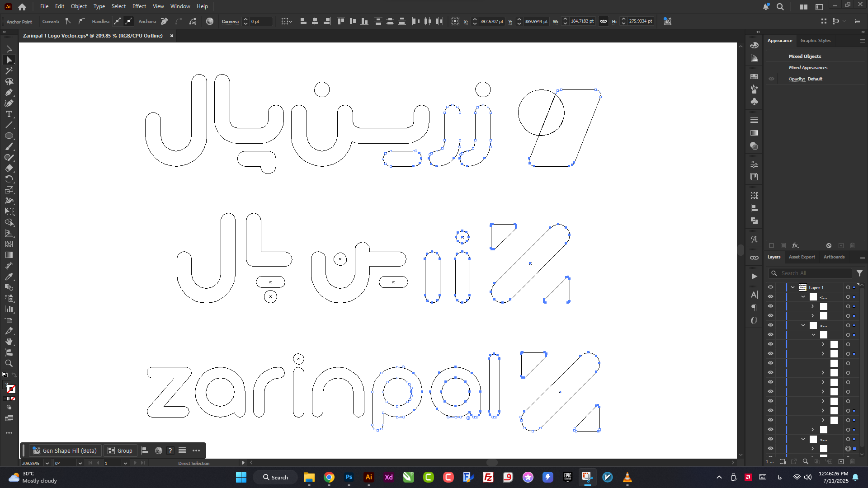This screenshot has width=868, height=488.
Task: Switch to the Graphic Styles tab
Action: click(x=815, y=41)
